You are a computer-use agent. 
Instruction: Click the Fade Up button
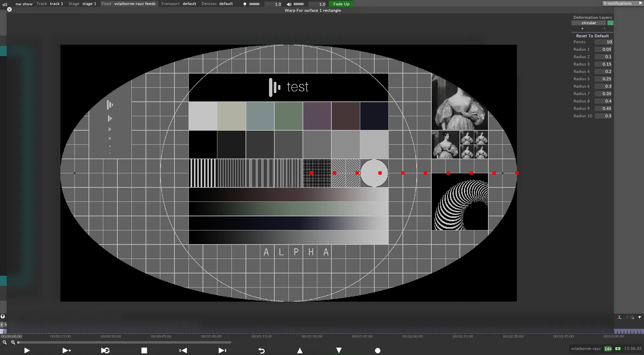(x=341, y=4)
